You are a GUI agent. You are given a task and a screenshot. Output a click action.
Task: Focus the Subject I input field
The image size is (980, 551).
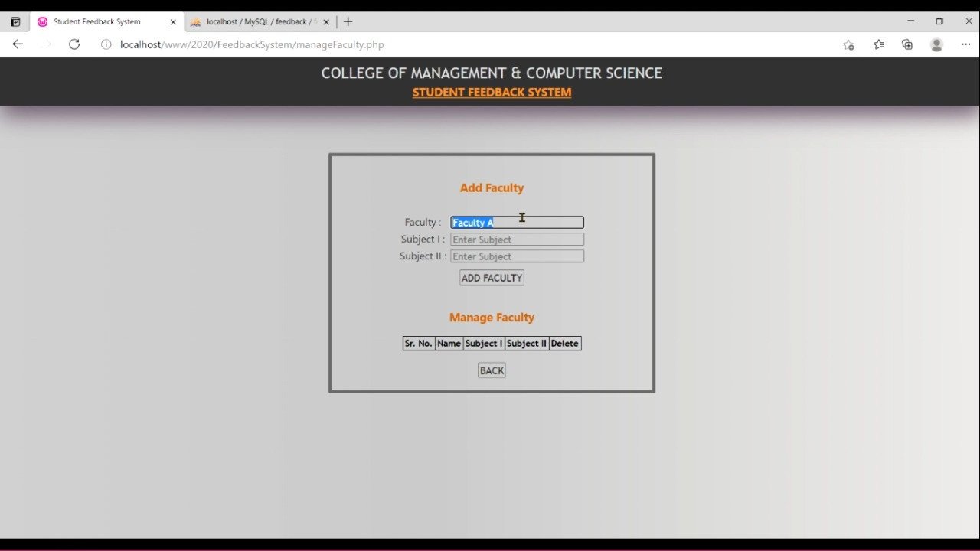517,240
